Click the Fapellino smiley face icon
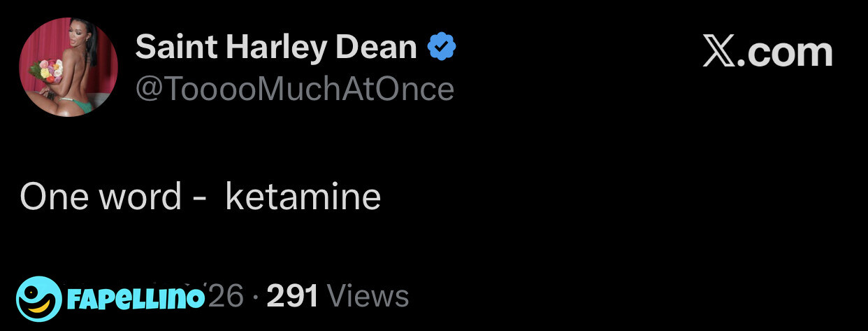 point(38,297)
